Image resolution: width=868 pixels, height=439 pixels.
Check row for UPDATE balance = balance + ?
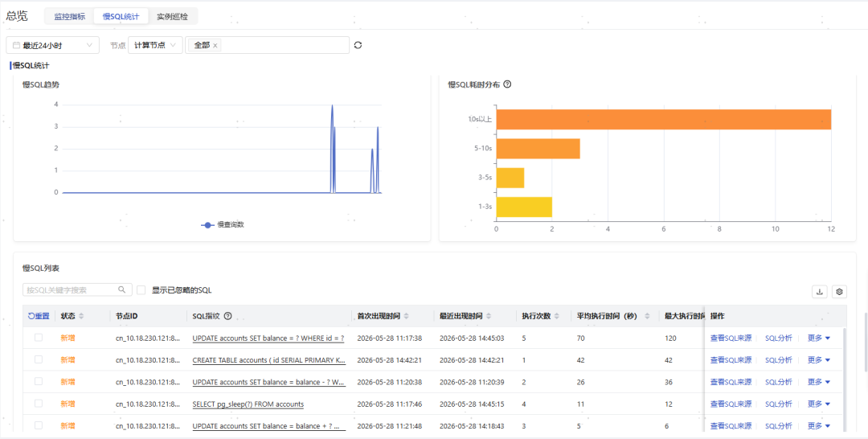39,425
